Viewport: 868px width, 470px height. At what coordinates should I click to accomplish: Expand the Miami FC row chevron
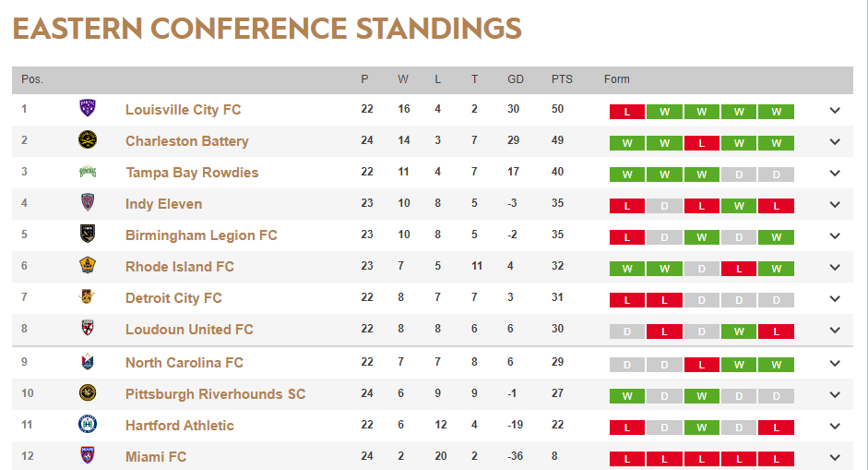tap(835, 458)
